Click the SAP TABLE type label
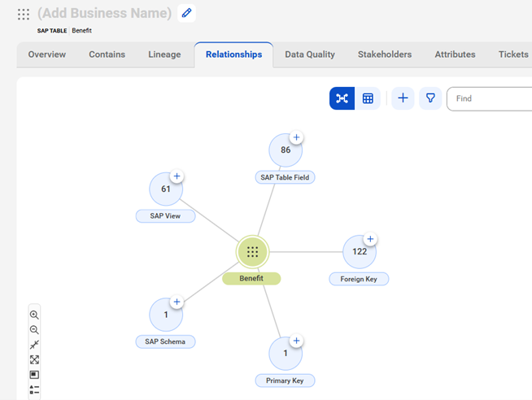The width and height of the screenshot is (532, 400). click(x=52, y=31)
